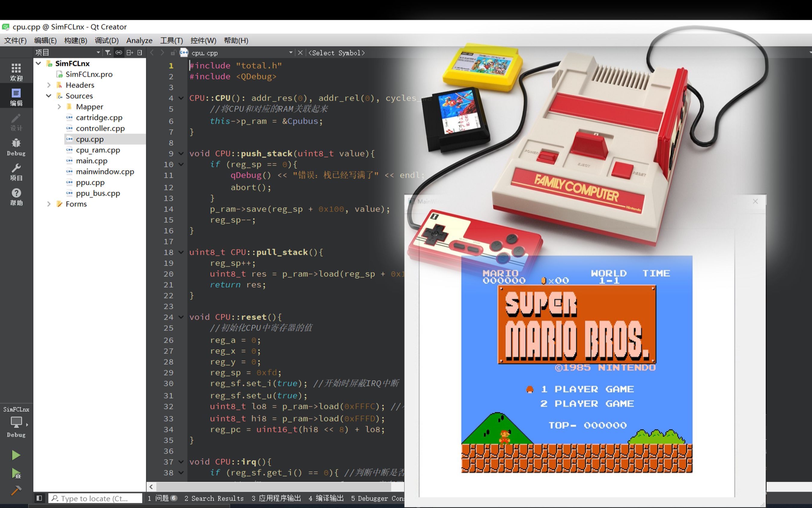The width and height of the screenshot is (812, 508).
Task: Open cpu_ram.cpp from Sources
Action: (x=98, y=150)
